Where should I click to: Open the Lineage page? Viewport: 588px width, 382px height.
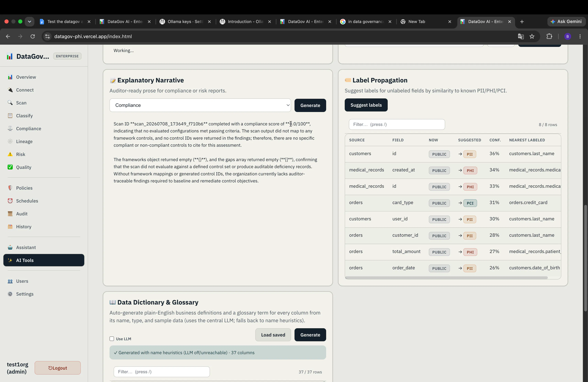pos(44,141)
